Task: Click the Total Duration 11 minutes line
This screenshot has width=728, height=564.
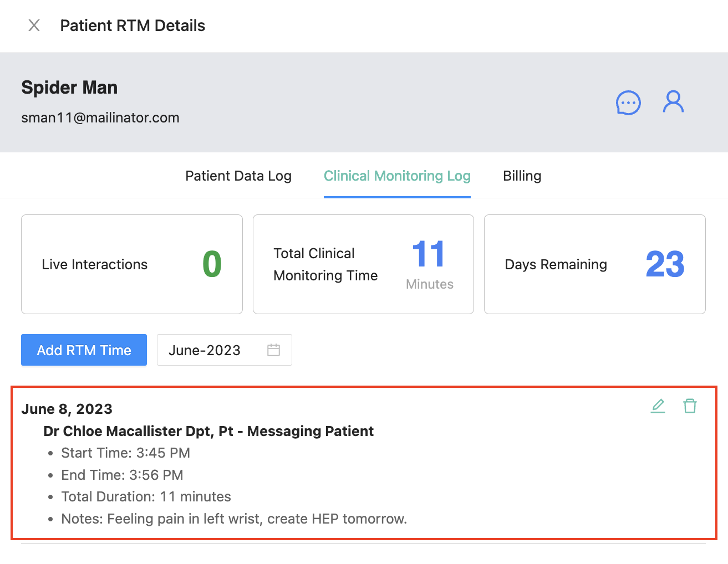Action: [x=146, y=497]
